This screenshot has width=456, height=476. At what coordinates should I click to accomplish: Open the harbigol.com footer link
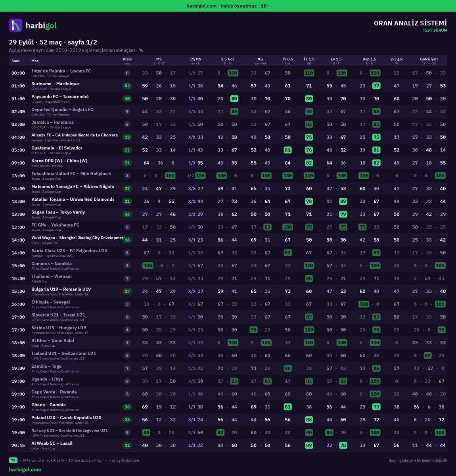coord(25,470)
